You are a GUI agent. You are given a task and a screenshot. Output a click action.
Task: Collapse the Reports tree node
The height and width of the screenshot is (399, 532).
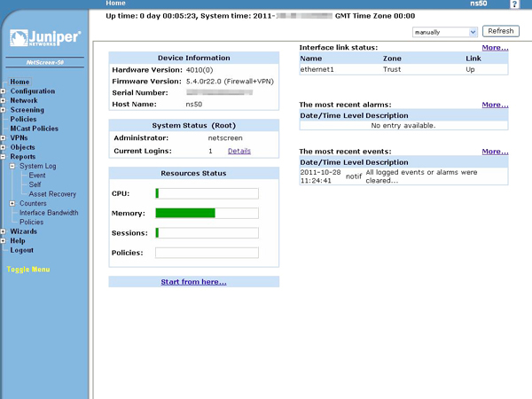pyautogui.click(x=3, y=157)
